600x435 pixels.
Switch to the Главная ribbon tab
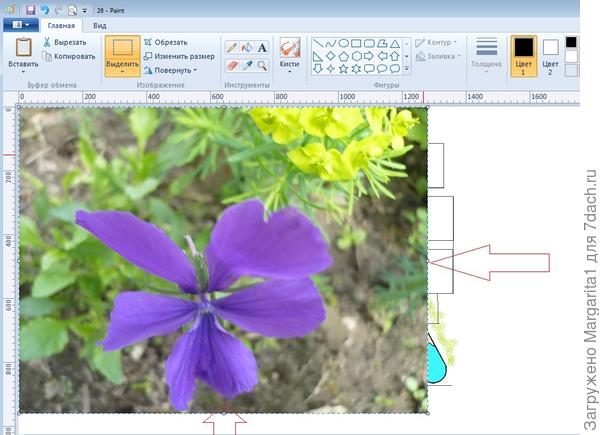pos(61,26)
